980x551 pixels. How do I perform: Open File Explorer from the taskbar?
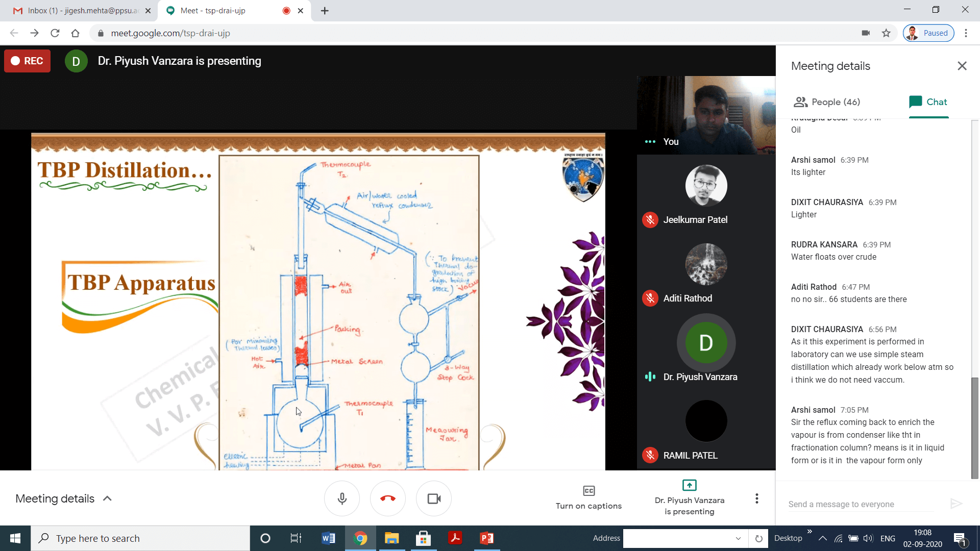(x=391, y=538)
